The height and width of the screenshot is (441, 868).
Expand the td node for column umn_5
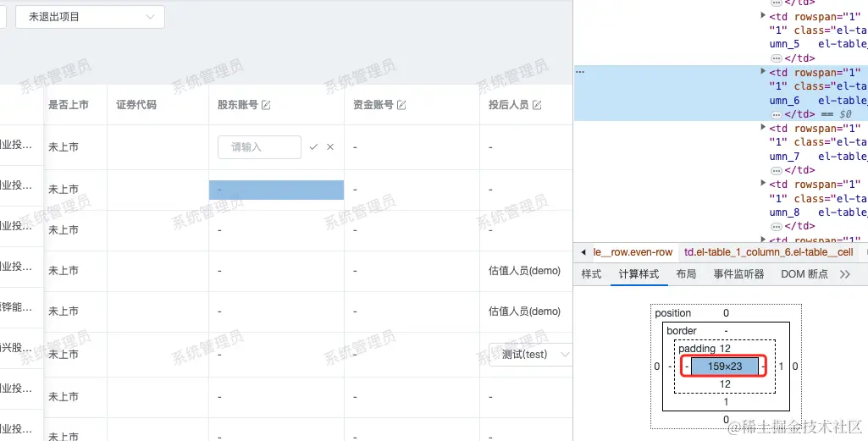[763, 15]
